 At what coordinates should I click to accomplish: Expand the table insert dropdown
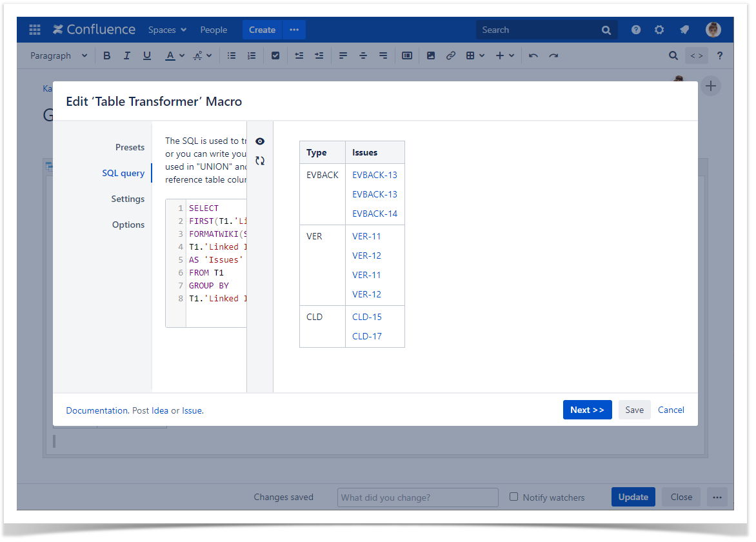click(x=475, y=55)
